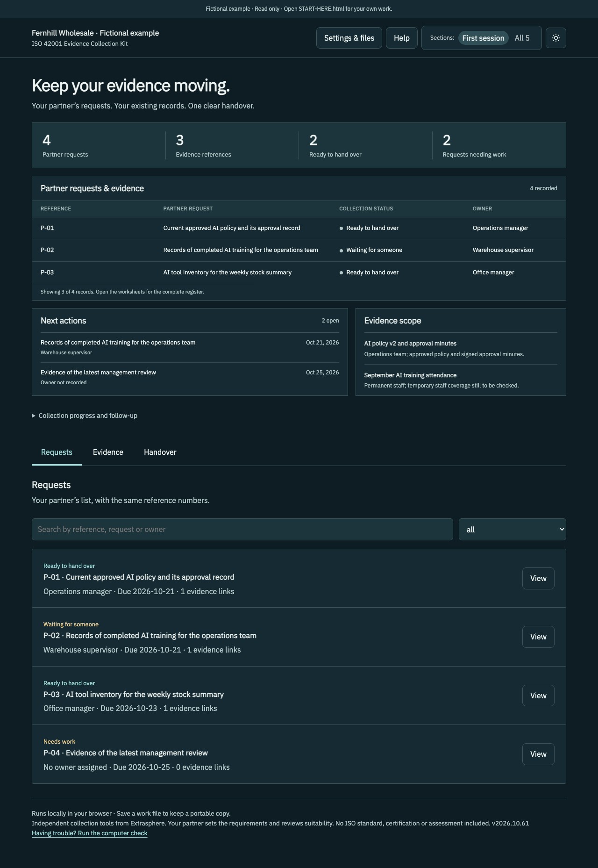Click the 'Needs work' status label for P-04
The width and height of the screenshot is (598, 868).
point(59,741)
